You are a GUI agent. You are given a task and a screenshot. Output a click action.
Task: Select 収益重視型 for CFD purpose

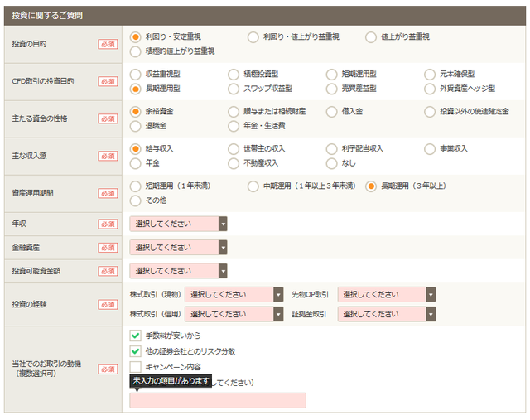tap(135, 74)
